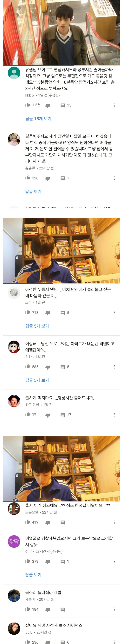Open the reply icon showing 17 replies

63,415
